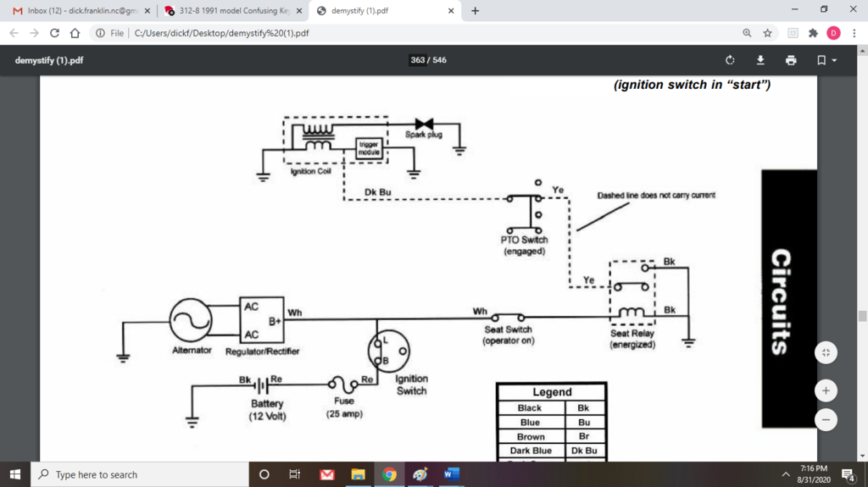The height and width of the screenshot is (487, 868).
Task: Switch to Chrome on the taskbar
Action: 389,474
